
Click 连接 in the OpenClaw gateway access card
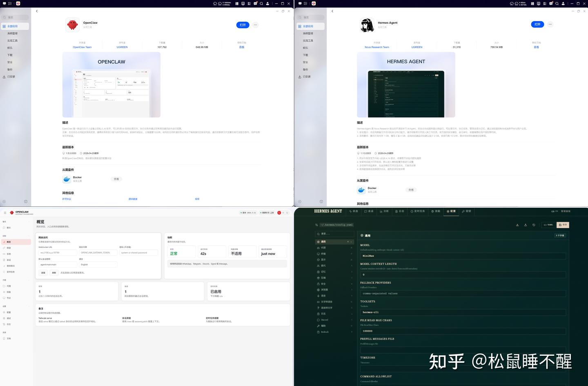pos(43,273)
